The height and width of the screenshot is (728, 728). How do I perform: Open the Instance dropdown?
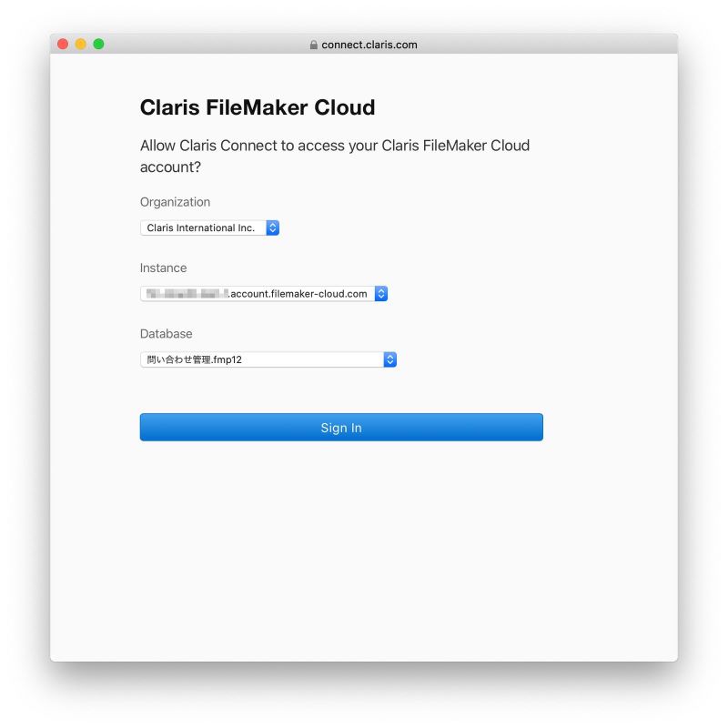[x=264, y=294]
